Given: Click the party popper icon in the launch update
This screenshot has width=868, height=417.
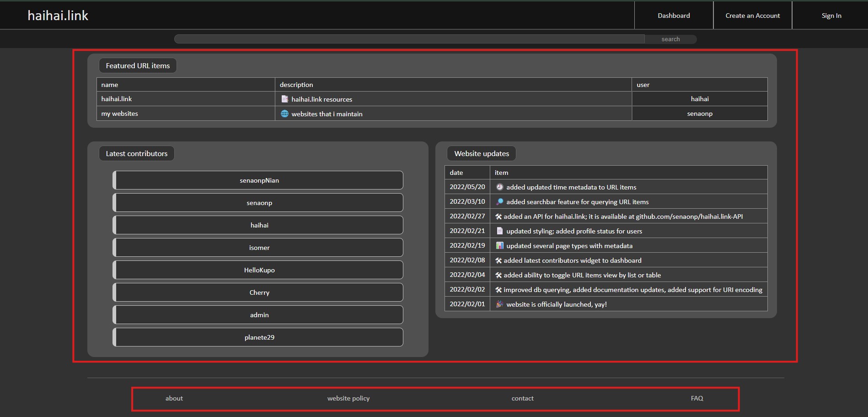Looking at the screenshot, I should [499, 304].
